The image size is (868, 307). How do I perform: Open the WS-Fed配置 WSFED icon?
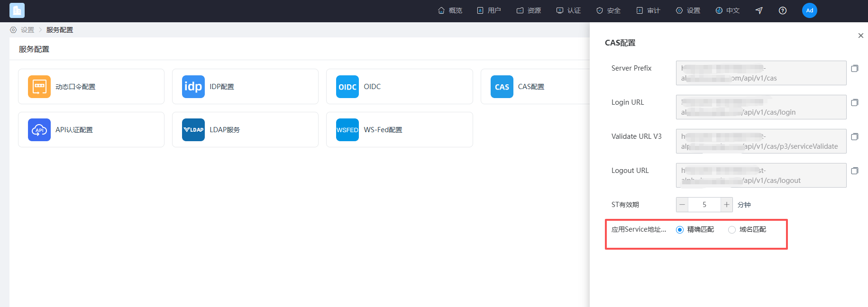(347, 130)
